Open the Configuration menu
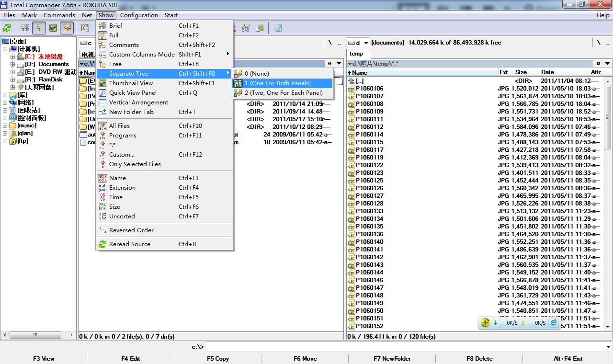Image resolution: width=613 pixels, height=364 pixels. (x=139, y=15)
